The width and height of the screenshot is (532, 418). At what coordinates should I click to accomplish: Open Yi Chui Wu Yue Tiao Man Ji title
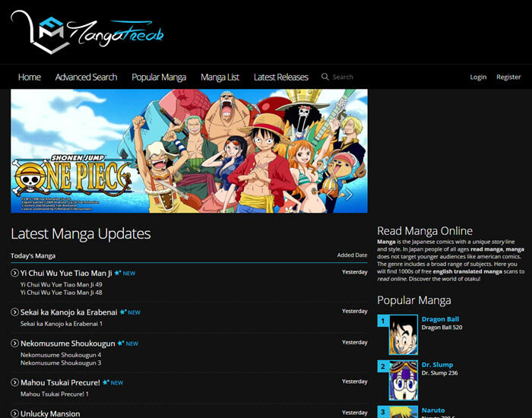click(66, 273)
